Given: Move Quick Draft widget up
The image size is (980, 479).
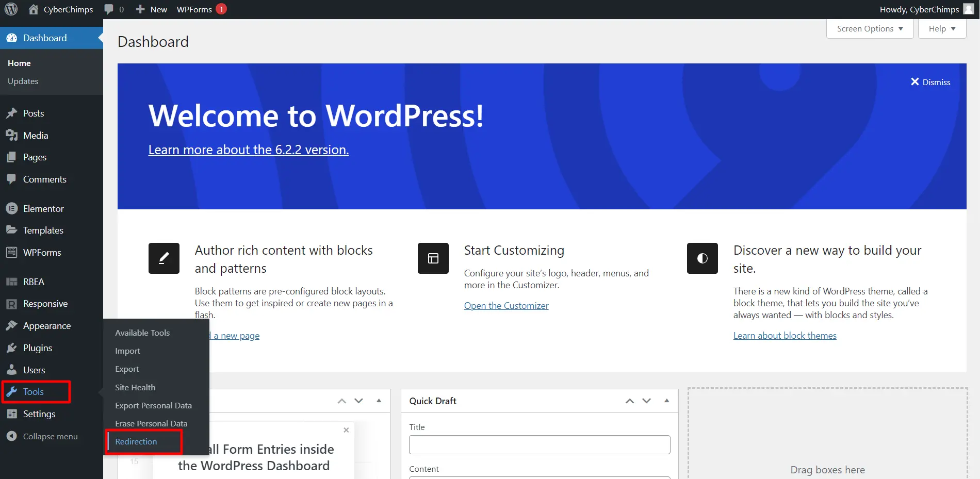Looking at the screenshot, I should click(630, 401).
